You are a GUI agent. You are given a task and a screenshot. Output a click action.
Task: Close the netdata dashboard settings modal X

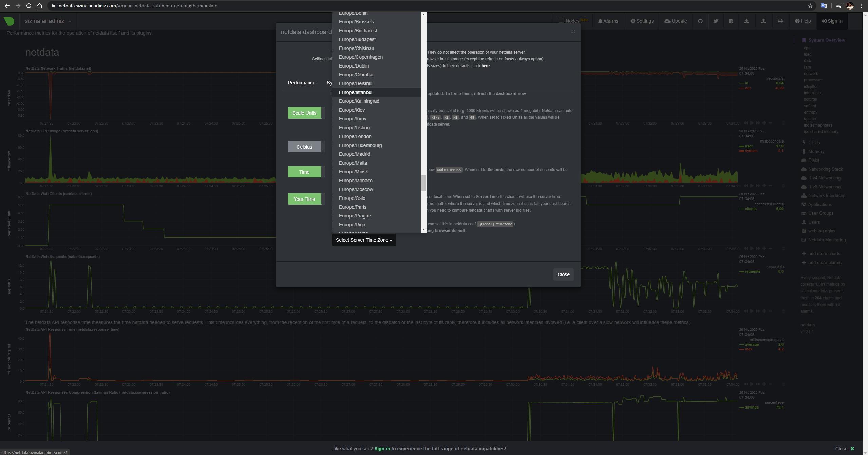573,32
